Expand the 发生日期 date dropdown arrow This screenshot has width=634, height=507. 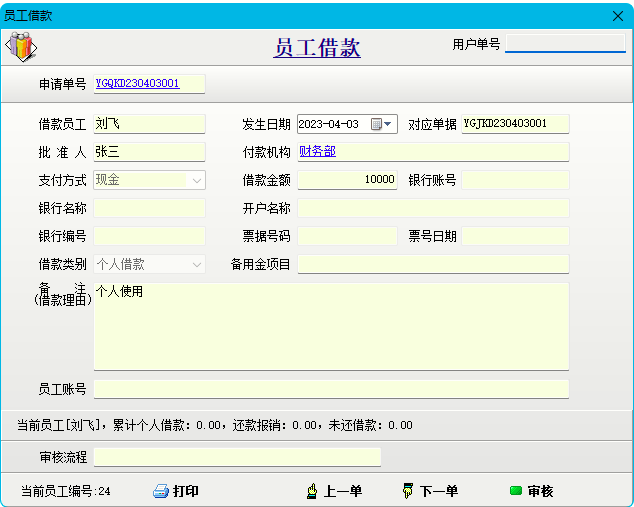(389, 124)
